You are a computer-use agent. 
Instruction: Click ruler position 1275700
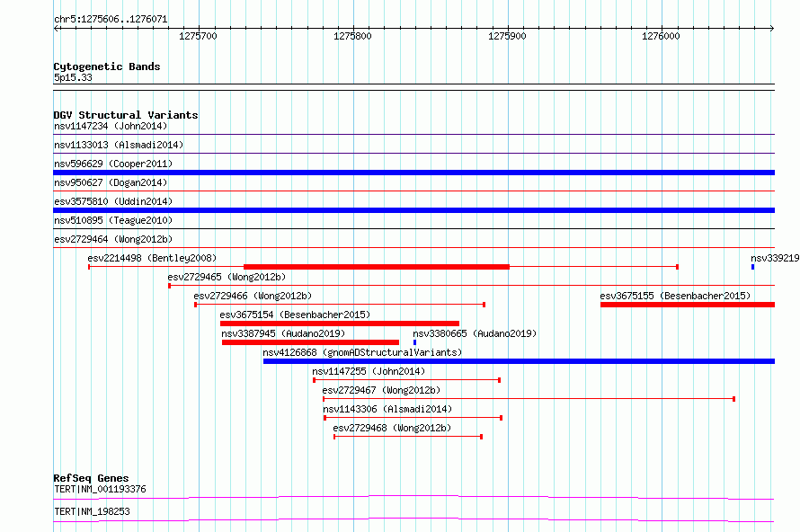pos(198,36)
